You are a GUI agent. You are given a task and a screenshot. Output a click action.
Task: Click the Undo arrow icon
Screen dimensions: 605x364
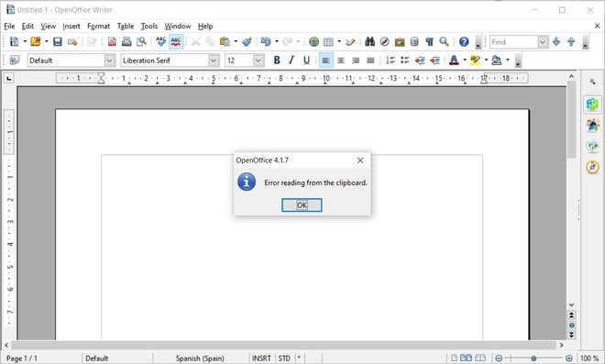266,41
